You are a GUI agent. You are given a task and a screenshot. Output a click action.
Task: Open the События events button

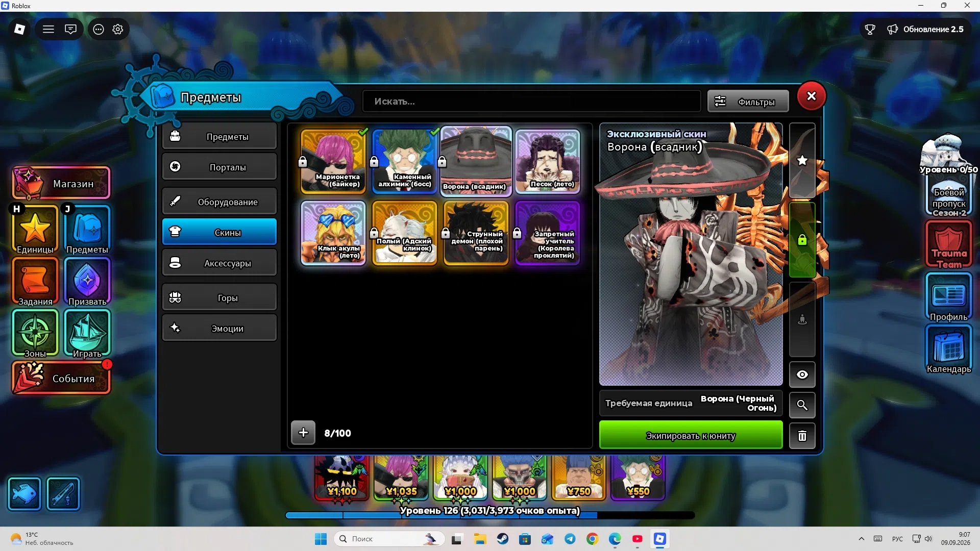click(61, 378)
